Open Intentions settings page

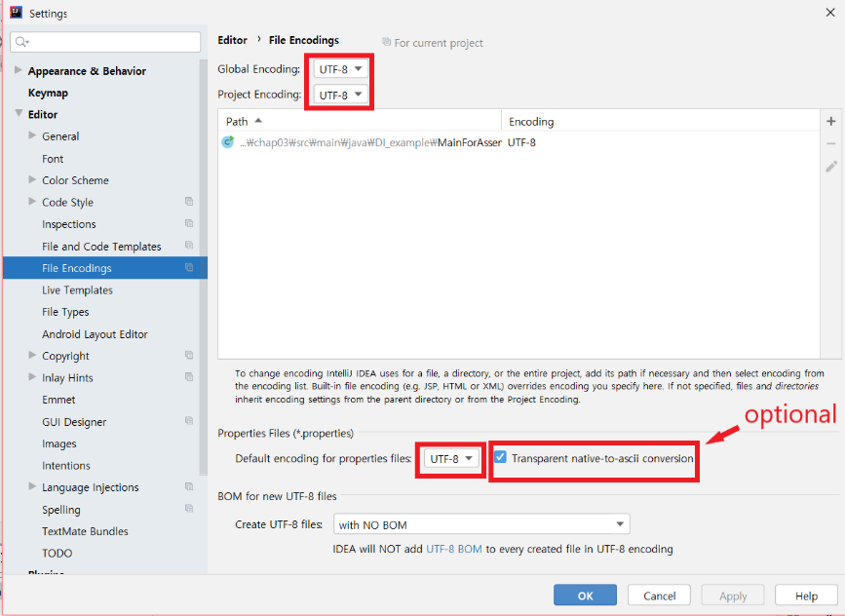[65, 465]
